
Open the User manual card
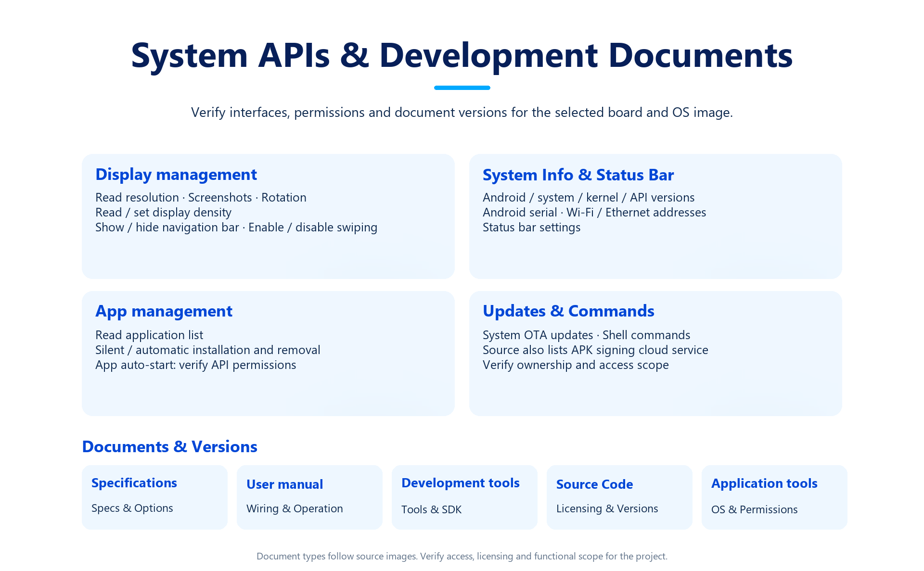[309, 497]
